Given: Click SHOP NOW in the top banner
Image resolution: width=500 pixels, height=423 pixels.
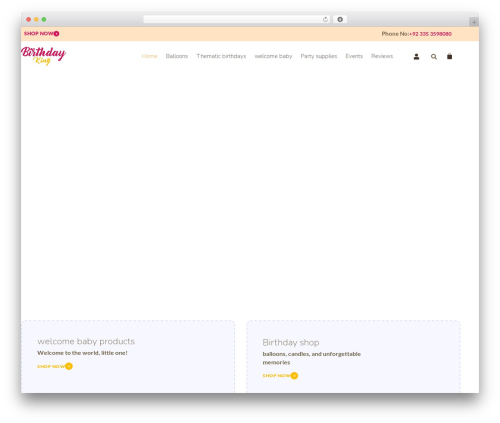Looking at the screenshot, I should click(x=41, y=34).
